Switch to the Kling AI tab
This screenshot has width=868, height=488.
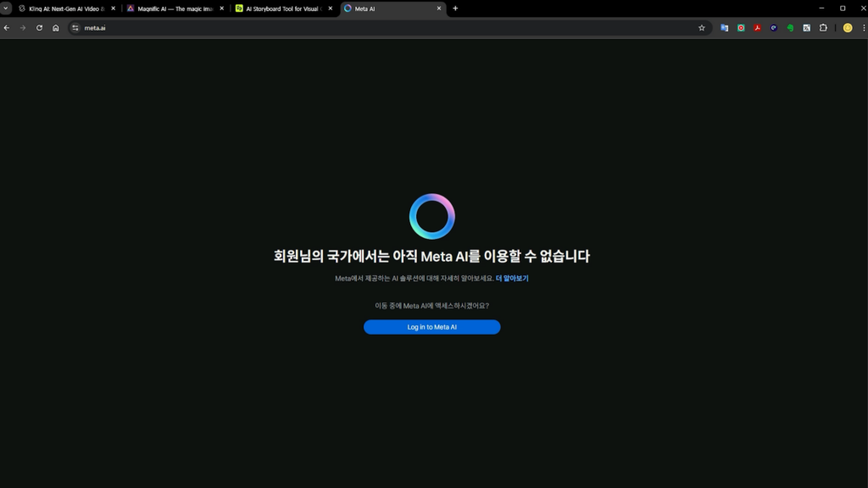66,8
